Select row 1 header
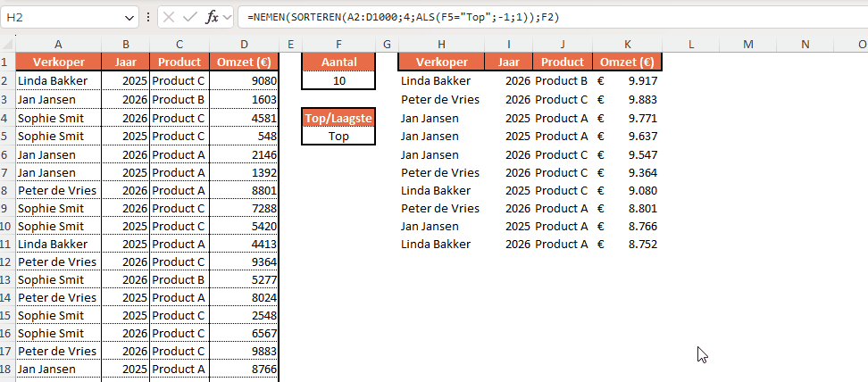This screenshot has width=868, height=382. coord(7,62)
